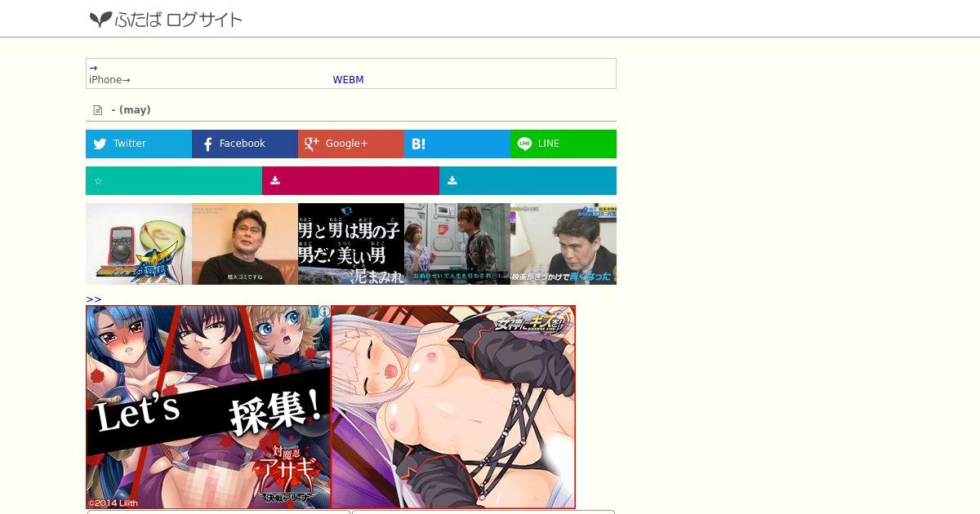
Task: Share the page on Facebook
Action: pos(245,144)
